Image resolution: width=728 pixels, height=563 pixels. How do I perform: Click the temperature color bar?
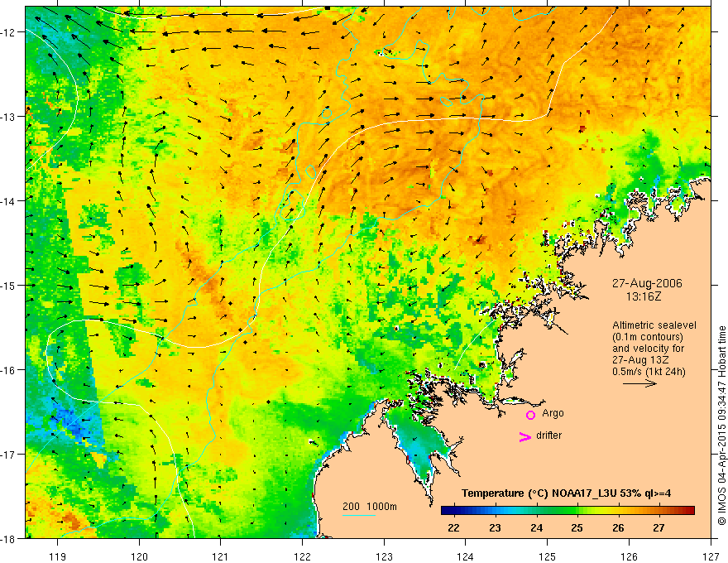568,510
